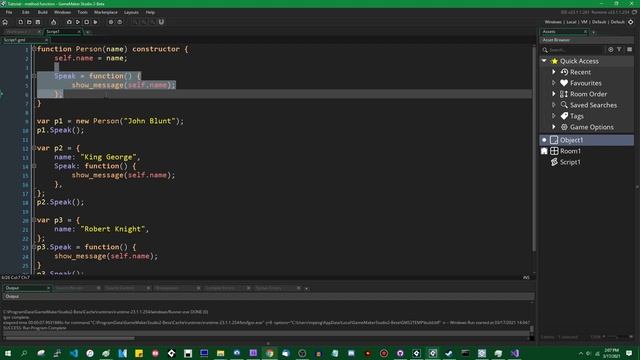Click the Asset Browser search field
The height and width of the screenshot is (360, 640).
573,50
